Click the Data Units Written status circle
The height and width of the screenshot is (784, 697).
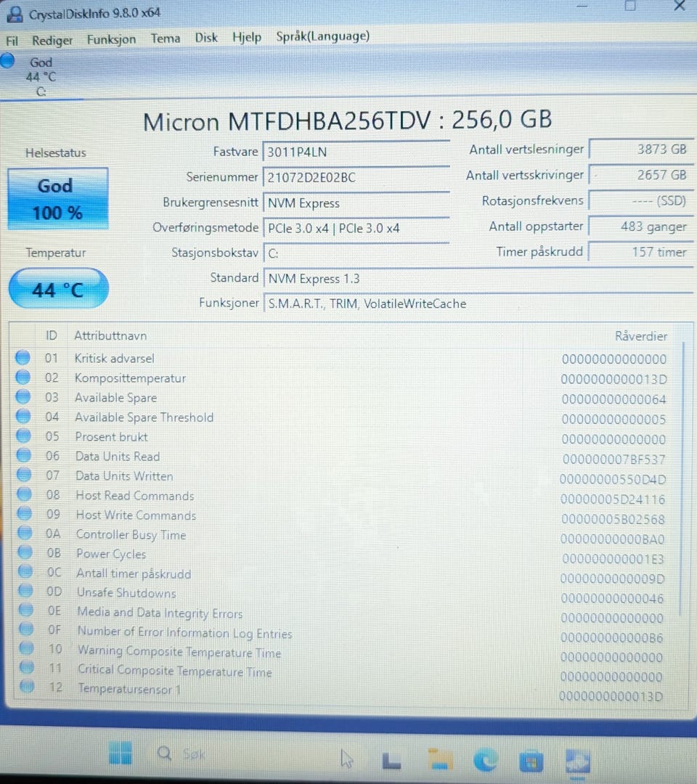(24, 475)
